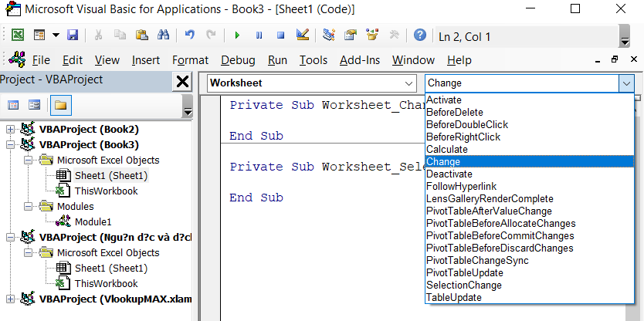Click the View Microsoft Excel icon
Viewport: 644px width, 321px height.
point(17,35)
